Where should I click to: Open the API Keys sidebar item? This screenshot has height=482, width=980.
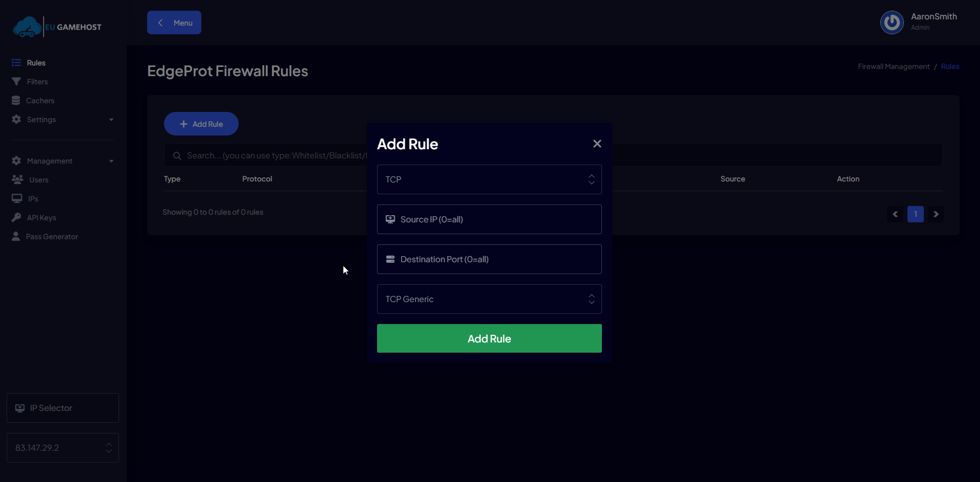point(41,218)
